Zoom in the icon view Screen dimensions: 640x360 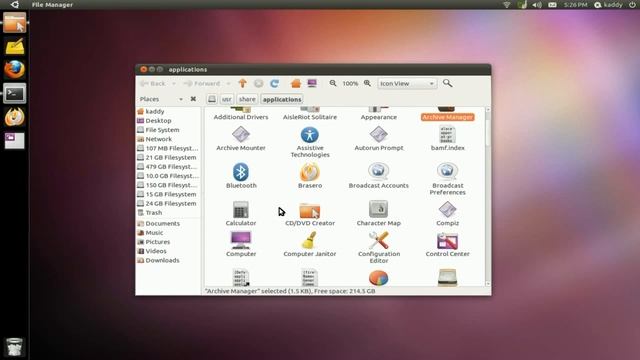[367, 83]
